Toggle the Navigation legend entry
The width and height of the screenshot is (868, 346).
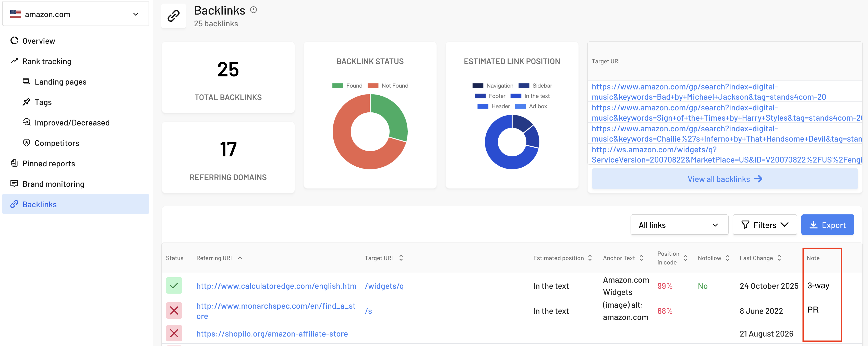[x=493, y=86]
